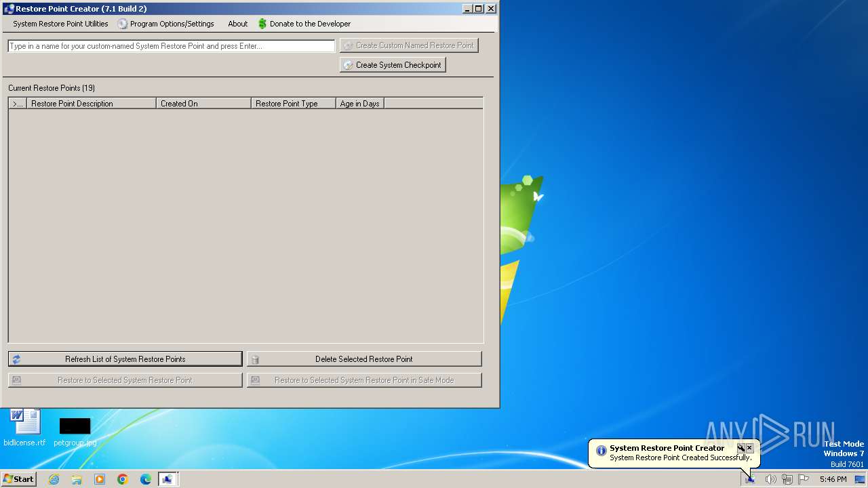Viewport: 868px width, 488px height.
Task: Sort by Age in Days column
Action: 360,104
